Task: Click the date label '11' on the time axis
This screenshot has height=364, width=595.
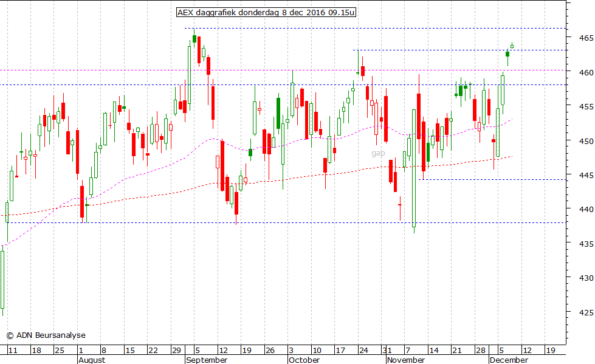Action: [x=13, y=350]
